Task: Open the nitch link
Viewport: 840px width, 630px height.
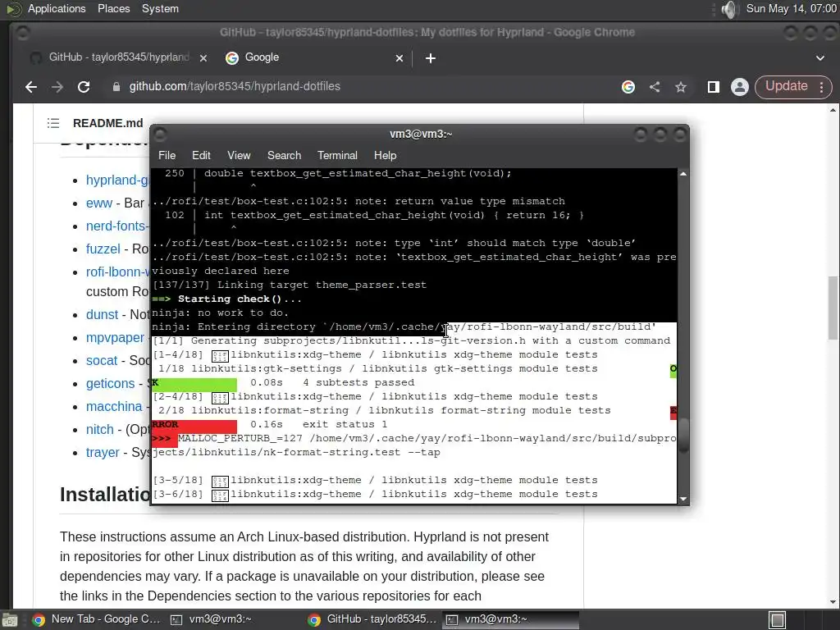Action: 99,430
